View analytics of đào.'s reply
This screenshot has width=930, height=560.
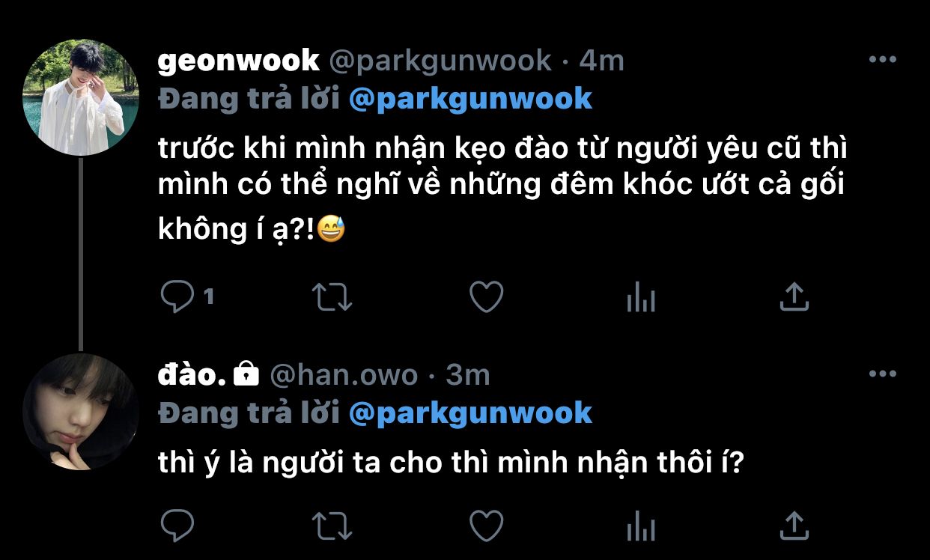[640, 526]
